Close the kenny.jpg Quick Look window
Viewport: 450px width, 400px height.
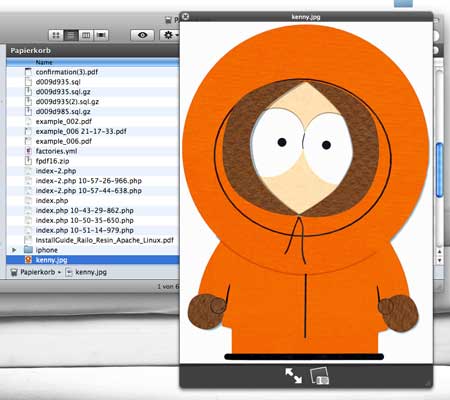click(x=186, y=16)
